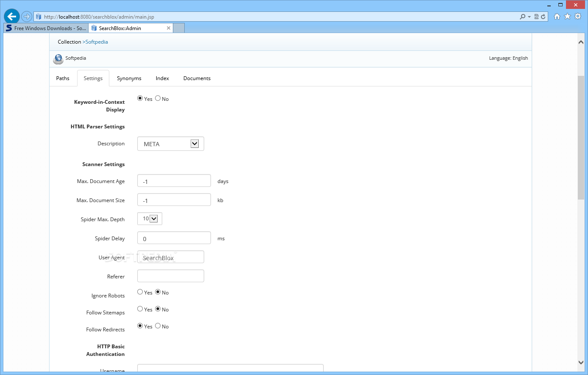Click the search magnifier icon in address bar
This screenshot has height=375, width=588.
(x=523, y=17)
